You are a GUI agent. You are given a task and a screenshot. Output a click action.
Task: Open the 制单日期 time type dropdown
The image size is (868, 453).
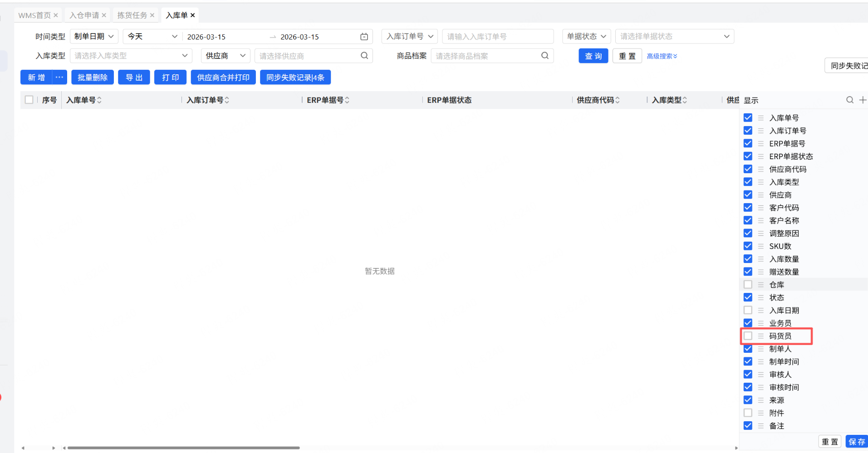click(x=94, y=37)
